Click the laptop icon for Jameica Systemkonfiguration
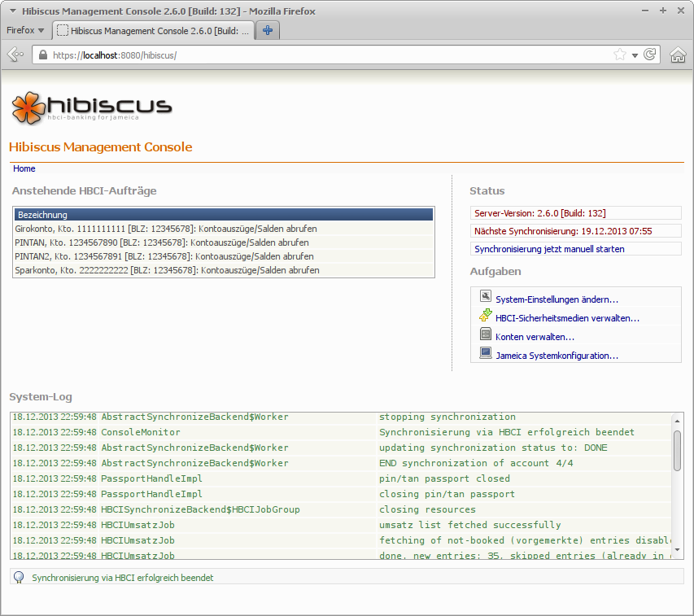 click(x=486, y=352)
